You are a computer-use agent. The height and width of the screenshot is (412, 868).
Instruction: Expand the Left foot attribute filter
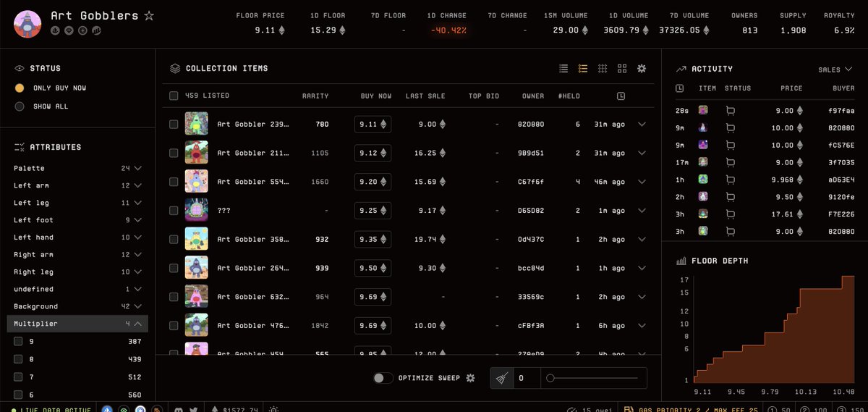pyautogui.click(x=78, y=220)
